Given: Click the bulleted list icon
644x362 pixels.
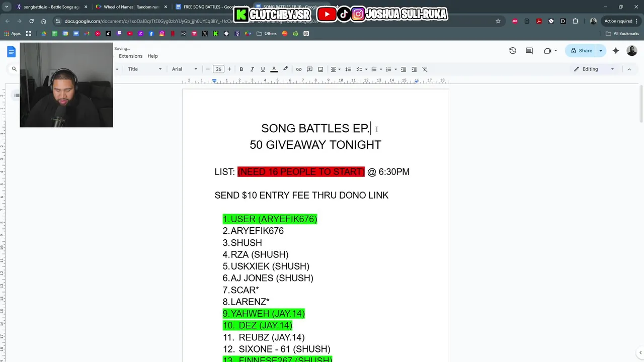Looking at the screenshot, I should [374, 69].
